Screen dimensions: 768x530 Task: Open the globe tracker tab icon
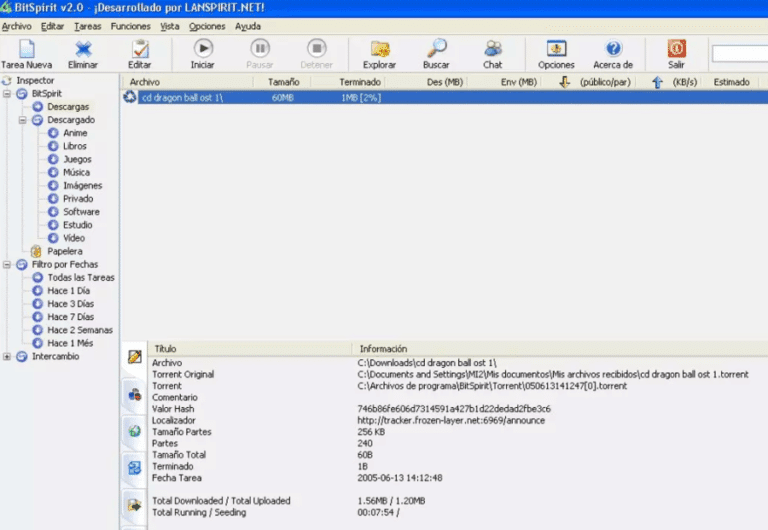pyautogui.click(x=135, y=431)
